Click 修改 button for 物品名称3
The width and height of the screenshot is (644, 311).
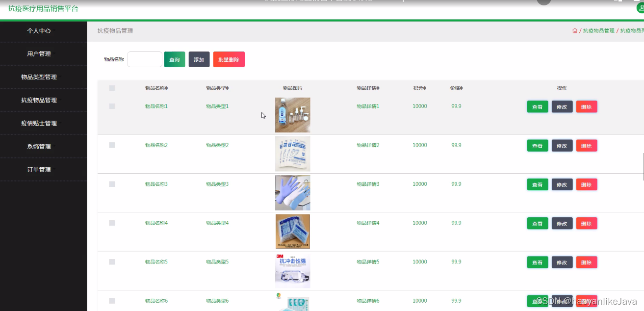tap(562, 184)
